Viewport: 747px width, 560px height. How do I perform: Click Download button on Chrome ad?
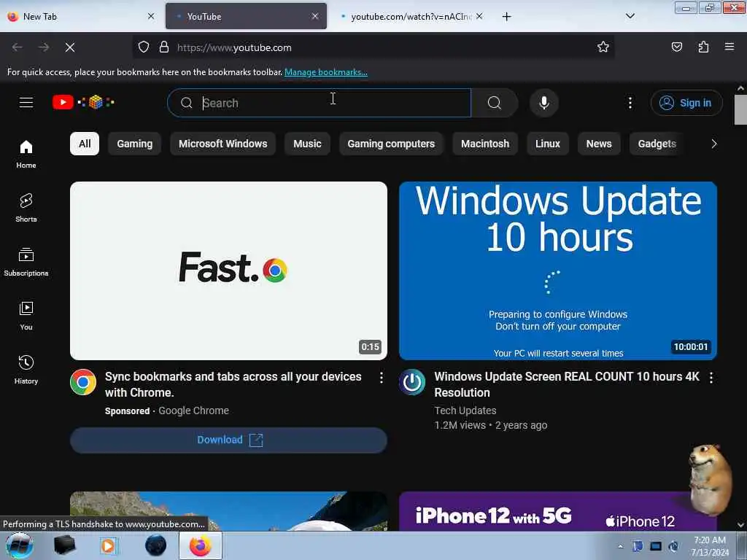[228, 440]
